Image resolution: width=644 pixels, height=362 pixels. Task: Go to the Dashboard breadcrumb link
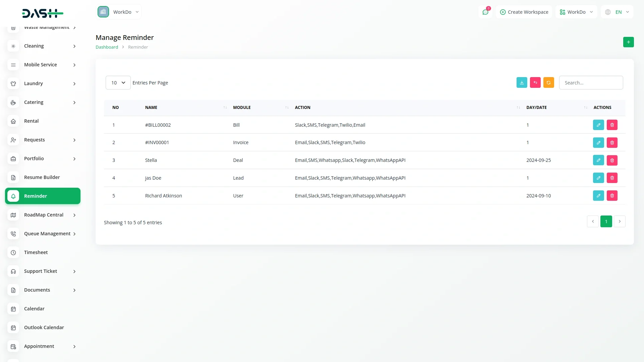[x=107, y=47]
